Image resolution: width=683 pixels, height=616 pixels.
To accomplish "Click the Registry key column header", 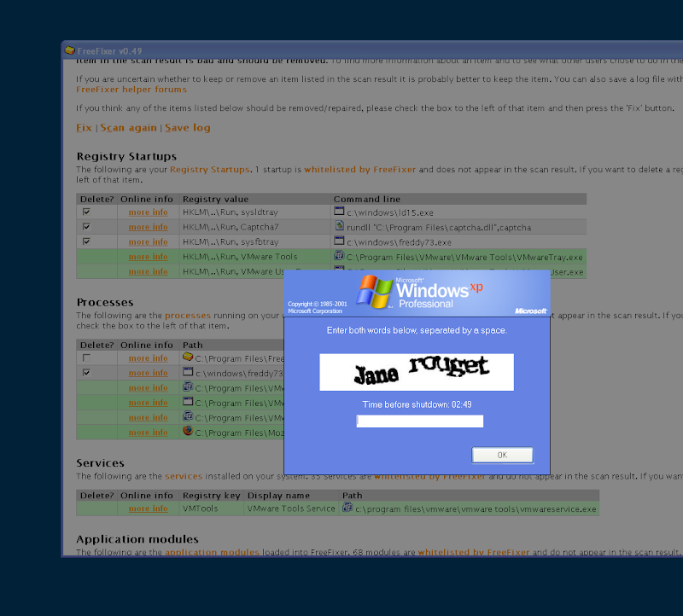I will pos(211,496).
